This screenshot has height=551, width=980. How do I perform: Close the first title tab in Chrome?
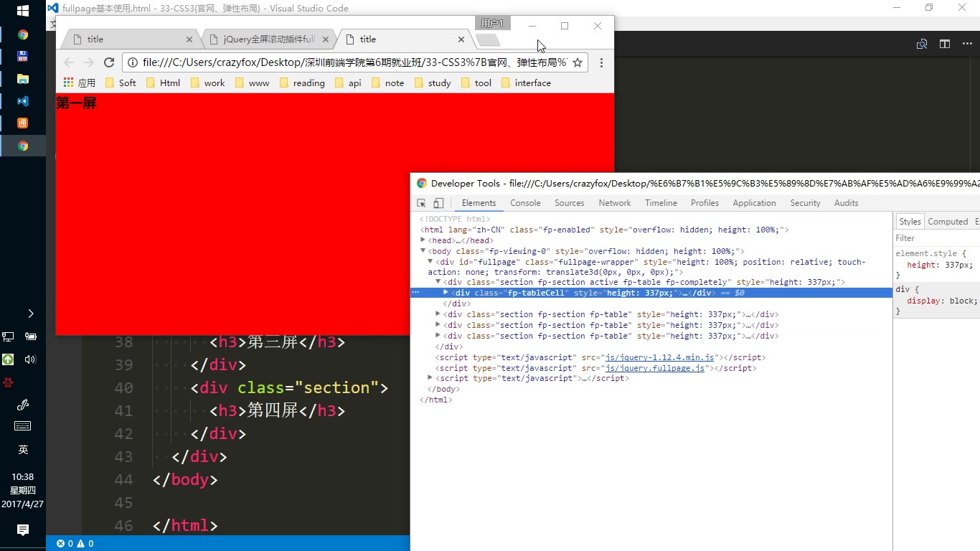pos(189,39)
